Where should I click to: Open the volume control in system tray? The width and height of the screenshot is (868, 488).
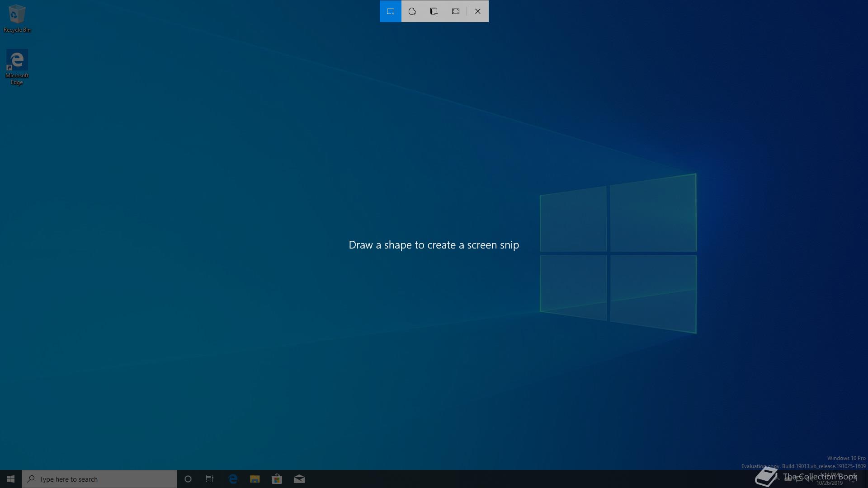[x=810, y=479]
